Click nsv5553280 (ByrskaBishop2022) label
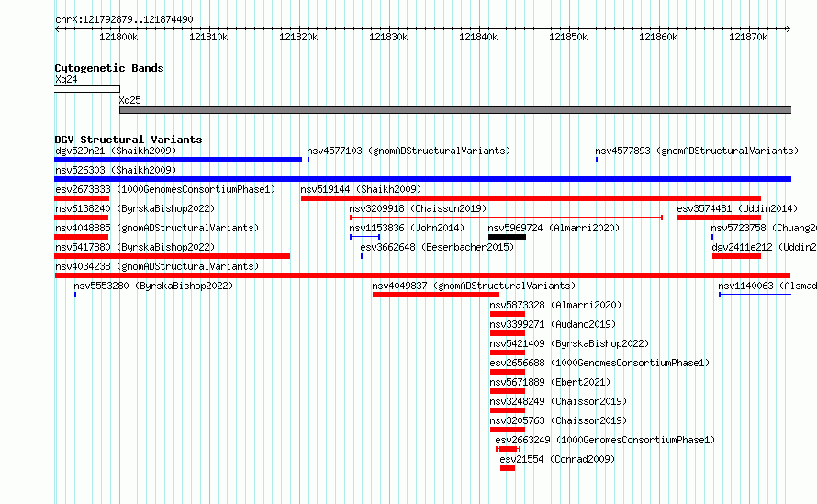The width and height of the screenshot is (817, 504). coord(153,286)
